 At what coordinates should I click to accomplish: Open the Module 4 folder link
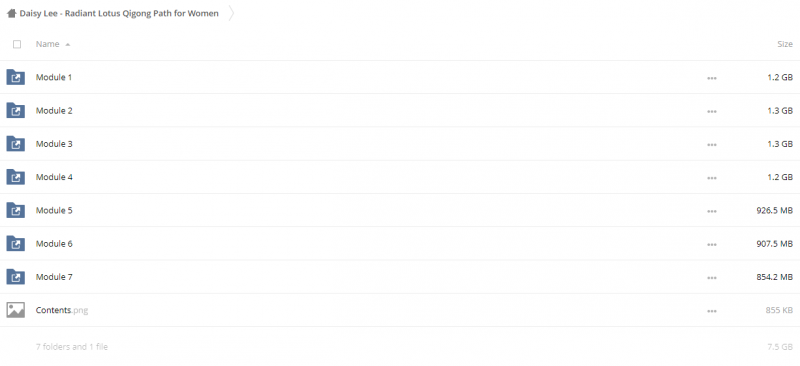click(x=54, y=177)
